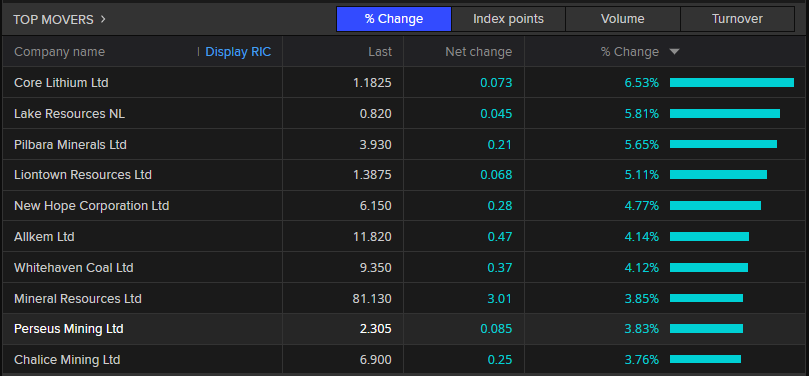809x376 pixels.
Task: Click net change 3.01
Action: 500,298
